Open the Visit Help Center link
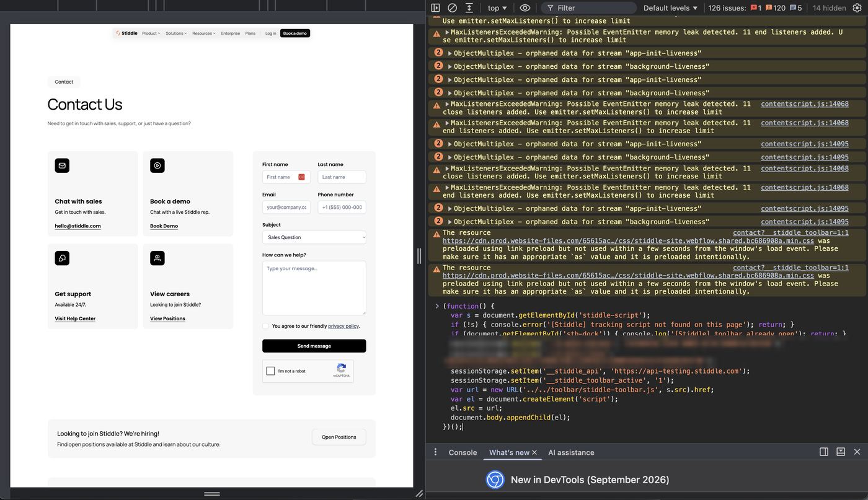The width and height of the screenshot is (868, 500). click(x=75, y=318)
